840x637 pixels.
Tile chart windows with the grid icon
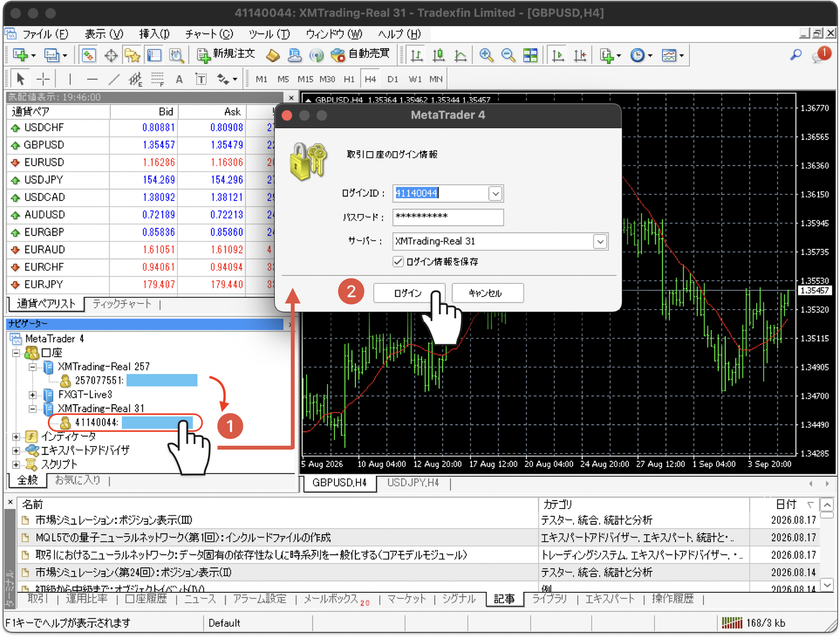click(530, 55)
